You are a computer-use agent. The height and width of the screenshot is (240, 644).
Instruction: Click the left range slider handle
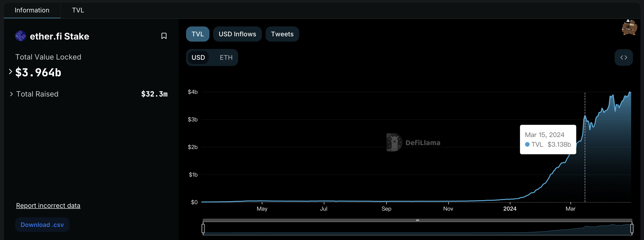[x=203, y=229]
